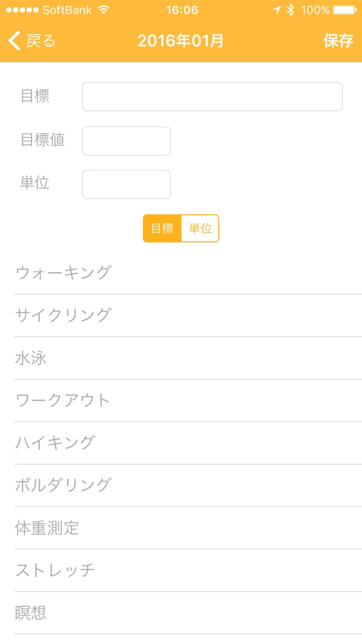Tap the Wi-Fi status icon
Viewport: 362px width, 644px height.
point(104,10)
